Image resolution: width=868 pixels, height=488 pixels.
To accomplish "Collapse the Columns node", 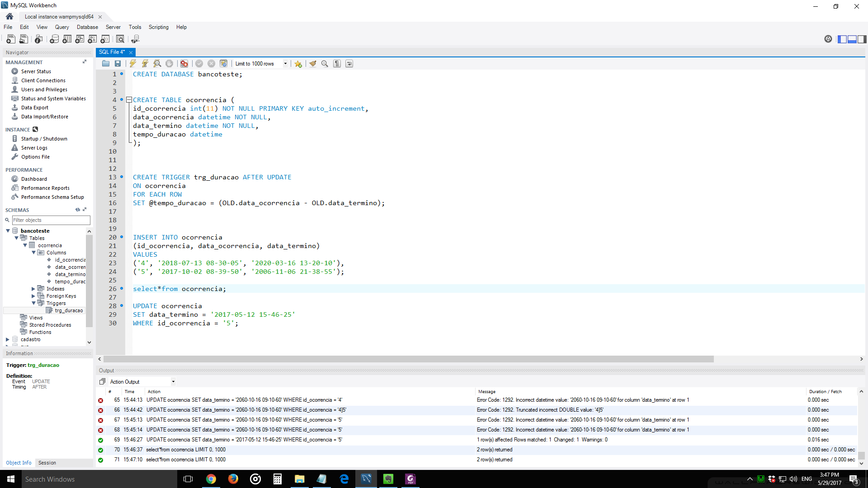I will 34,253.
